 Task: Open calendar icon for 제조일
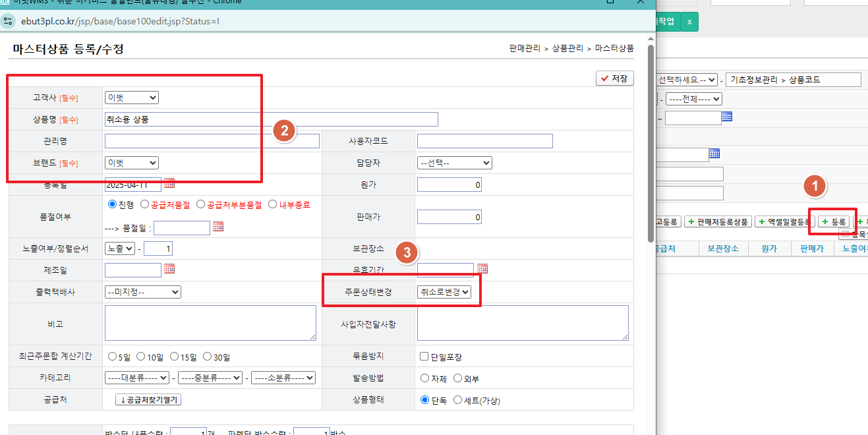coord(169,269)
